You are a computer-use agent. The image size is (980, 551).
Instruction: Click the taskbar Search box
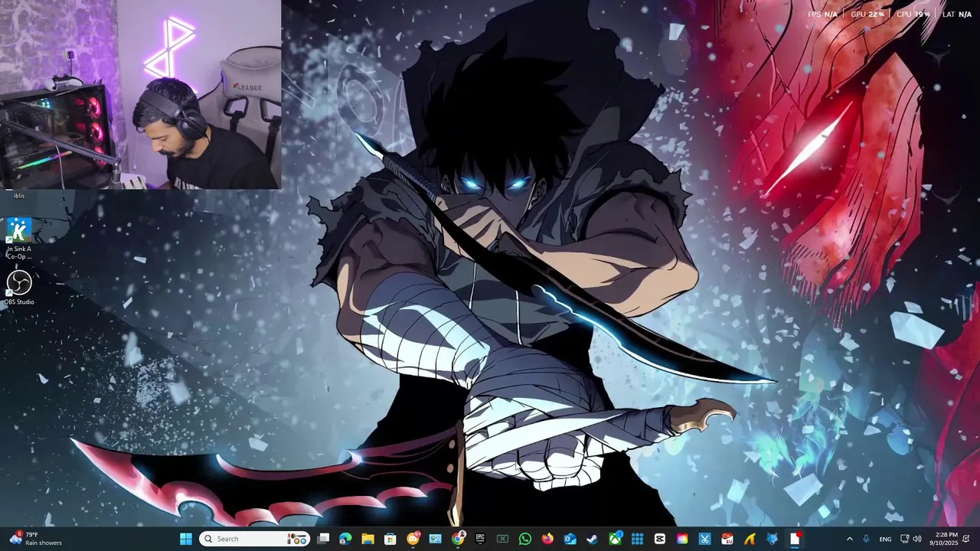255,539
